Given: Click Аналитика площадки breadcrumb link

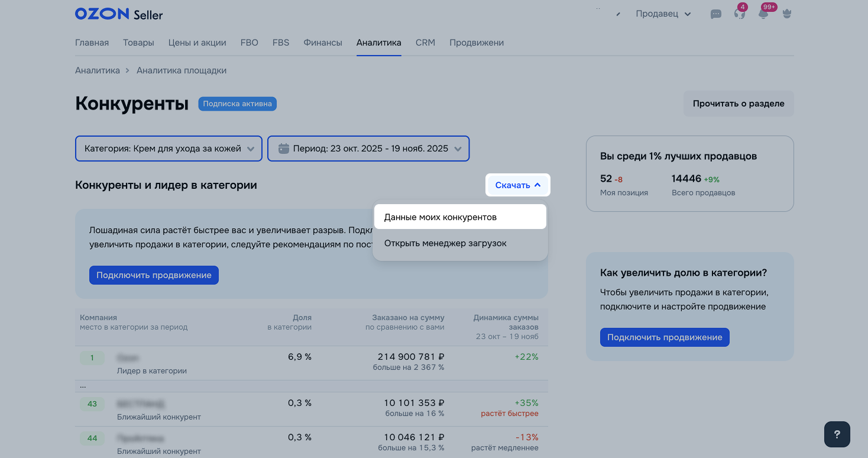Looking at the screenshot, I should point(182,70).
